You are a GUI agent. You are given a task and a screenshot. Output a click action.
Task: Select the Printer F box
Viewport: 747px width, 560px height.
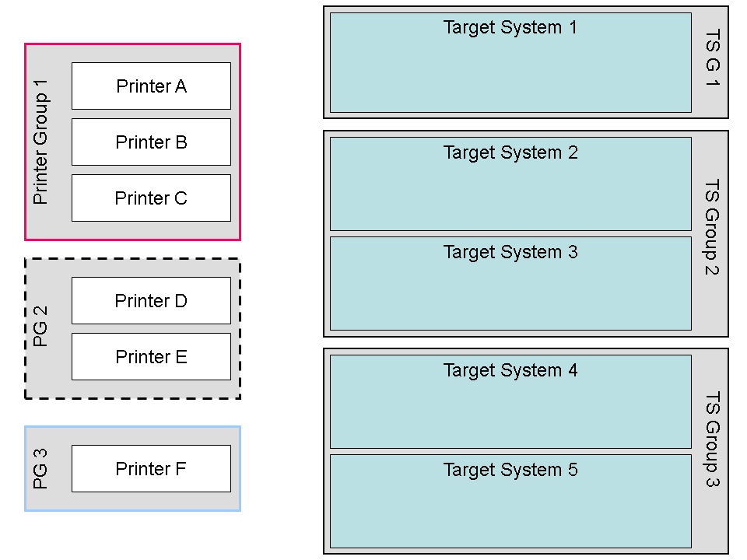tap(151, 468)
